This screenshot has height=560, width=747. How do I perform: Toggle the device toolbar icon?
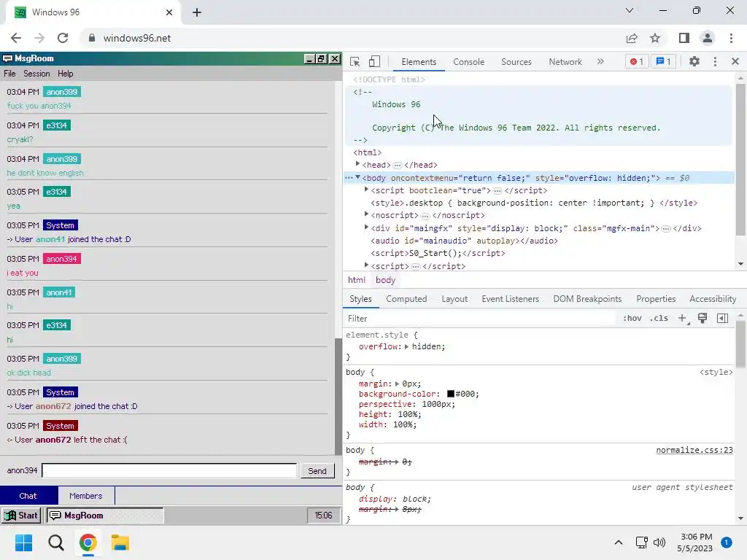pyautogui.click(x=374, y=62)
